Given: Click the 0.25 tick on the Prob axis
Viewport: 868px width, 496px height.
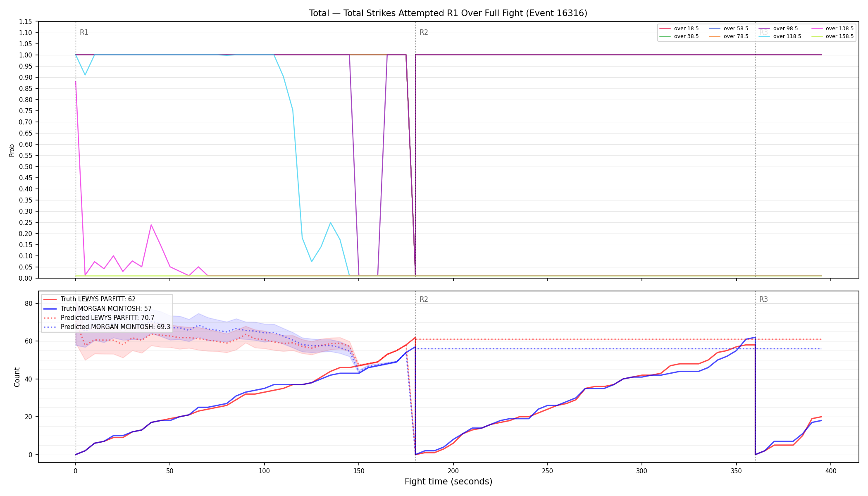Looking at the screenshot, I should [x=26, y=222].
